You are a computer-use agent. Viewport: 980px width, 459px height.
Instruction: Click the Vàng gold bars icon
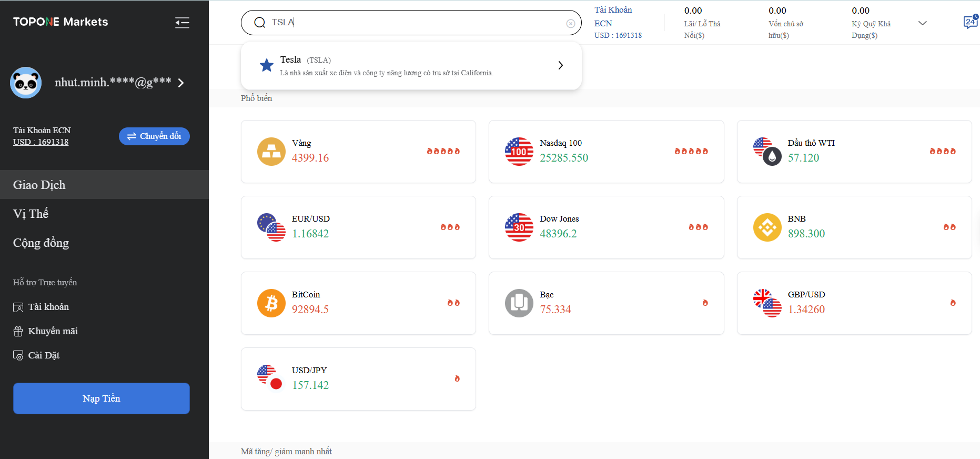coord(271,151)
